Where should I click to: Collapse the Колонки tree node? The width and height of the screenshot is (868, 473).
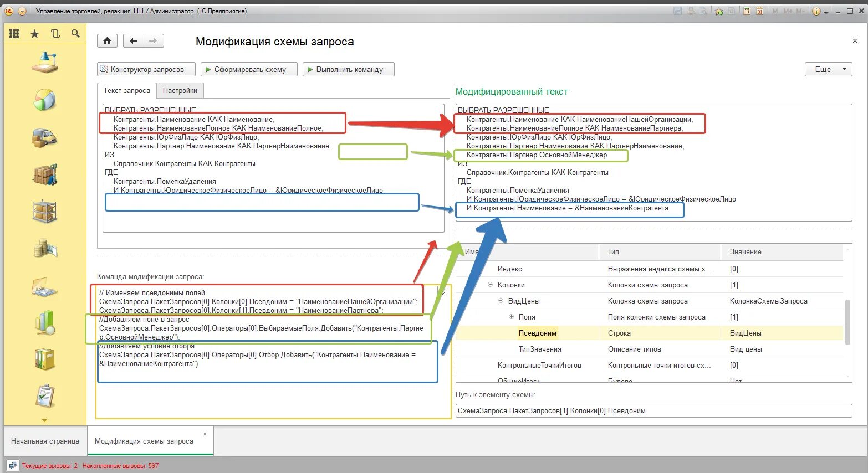490,285
